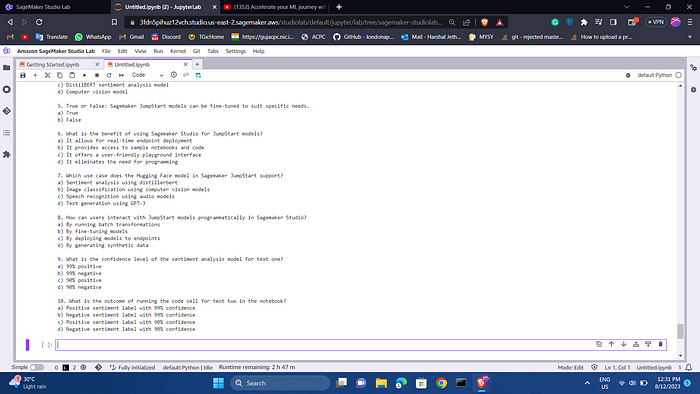Switch to YouTube Accelerate your ML journey tab
The image size is (700, 394).
click(x=275, y=7)
